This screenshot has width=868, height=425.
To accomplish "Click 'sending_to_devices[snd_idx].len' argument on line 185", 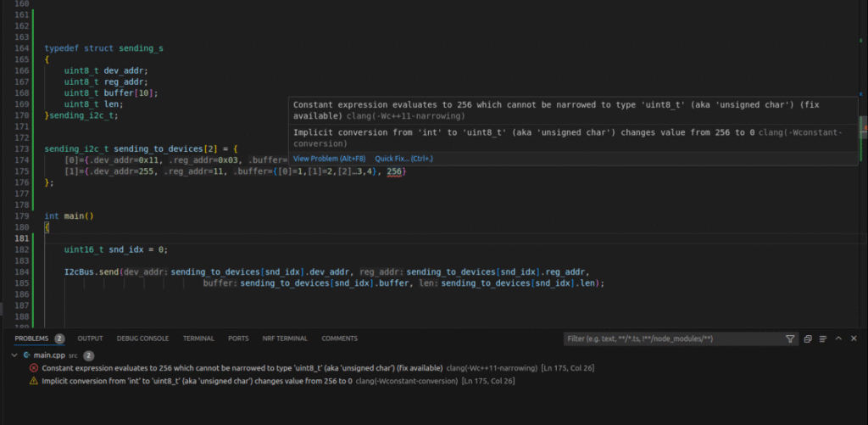I will pos(520,283).
